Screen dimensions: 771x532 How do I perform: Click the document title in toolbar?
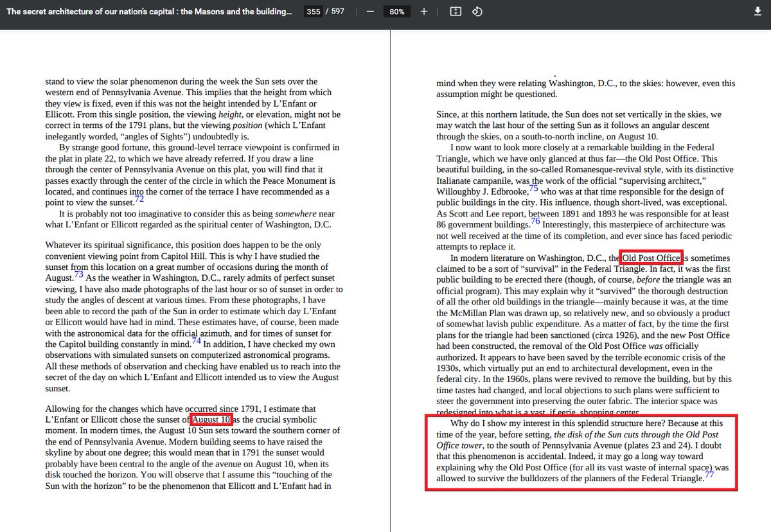point(148,12)
